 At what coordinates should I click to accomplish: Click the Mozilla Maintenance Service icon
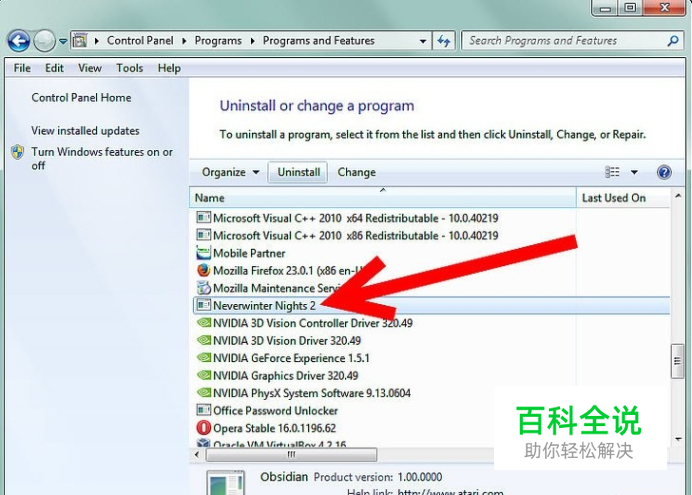pos(203,288)
